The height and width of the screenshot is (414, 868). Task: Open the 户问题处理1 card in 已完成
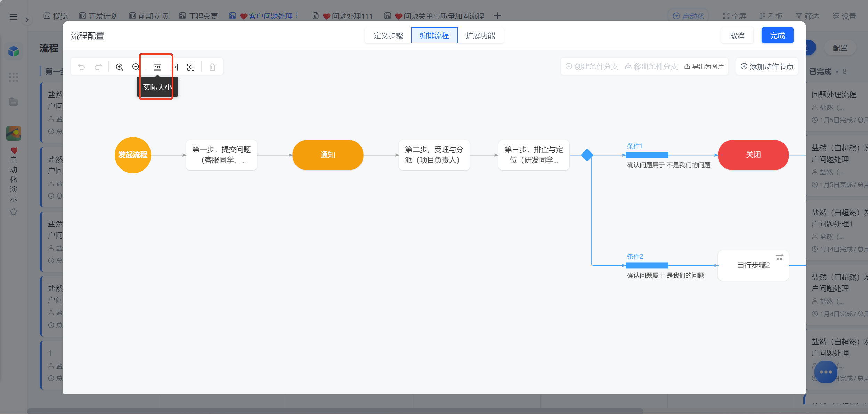[837, 230]
